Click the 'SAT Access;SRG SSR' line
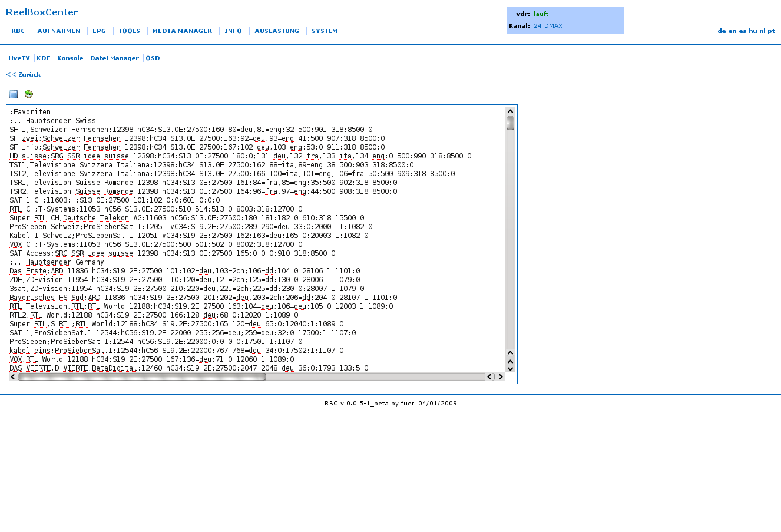 click(173, 253)
